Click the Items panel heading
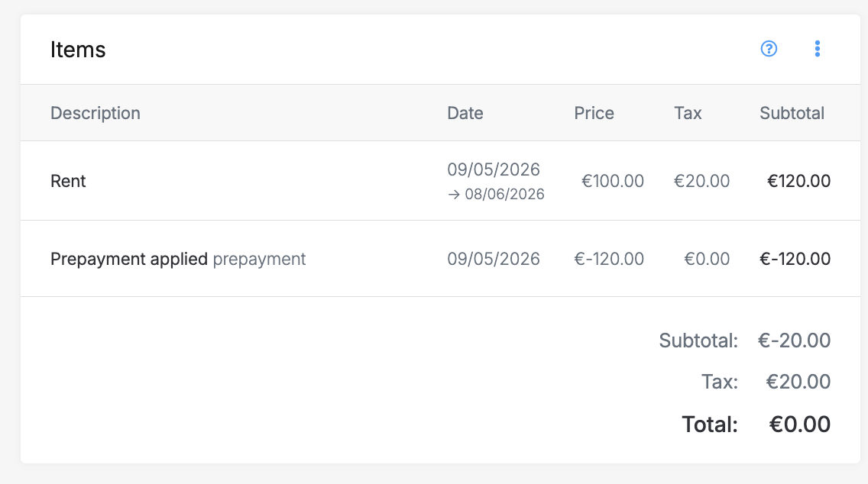This screenshot has width=868, height=484. (x=78, y=50)
